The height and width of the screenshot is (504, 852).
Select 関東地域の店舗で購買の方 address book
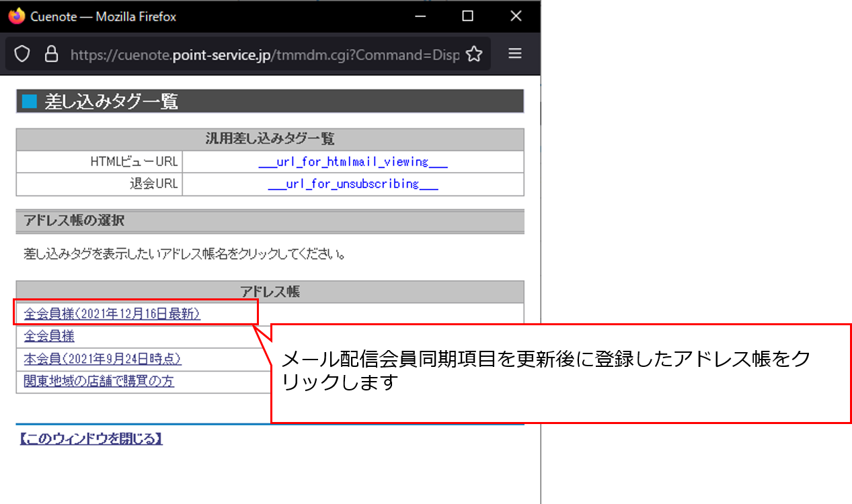(99, 381)
